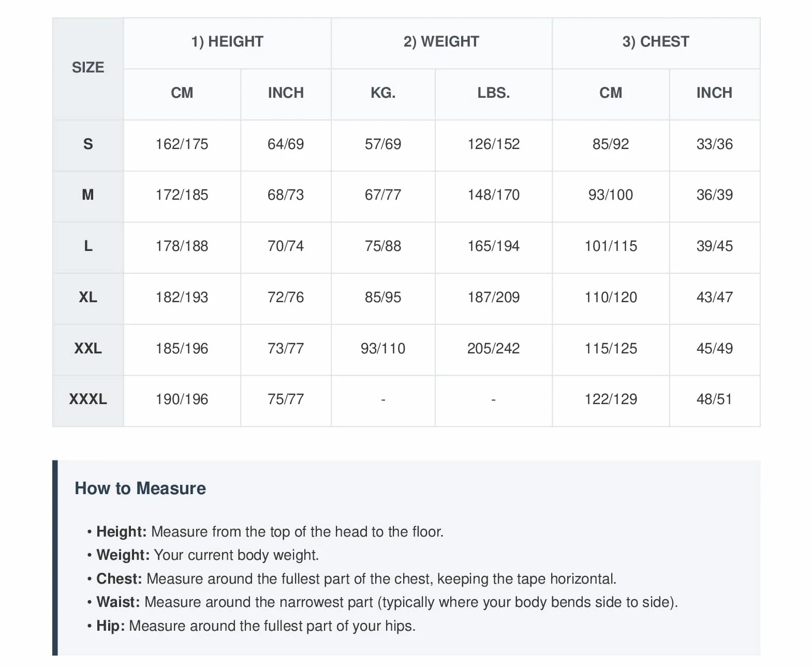The image size is (812, 668).
Task: Select the 2) WEIGHT header cell
Action: pos(441,42)
